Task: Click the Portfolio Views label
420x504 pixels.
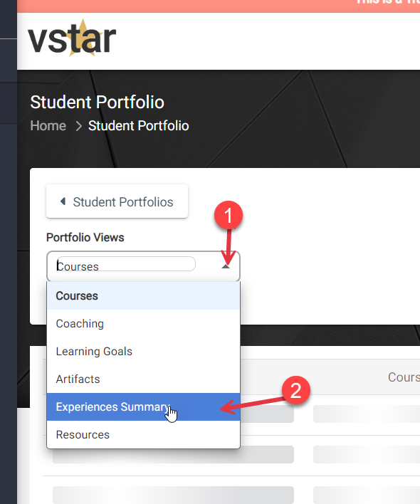Action: tap(85, 238)
